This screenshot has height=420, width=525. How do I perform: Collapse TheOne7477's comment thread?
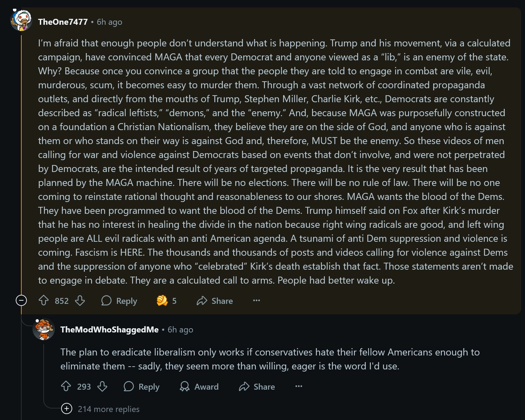tap(21, 300)
